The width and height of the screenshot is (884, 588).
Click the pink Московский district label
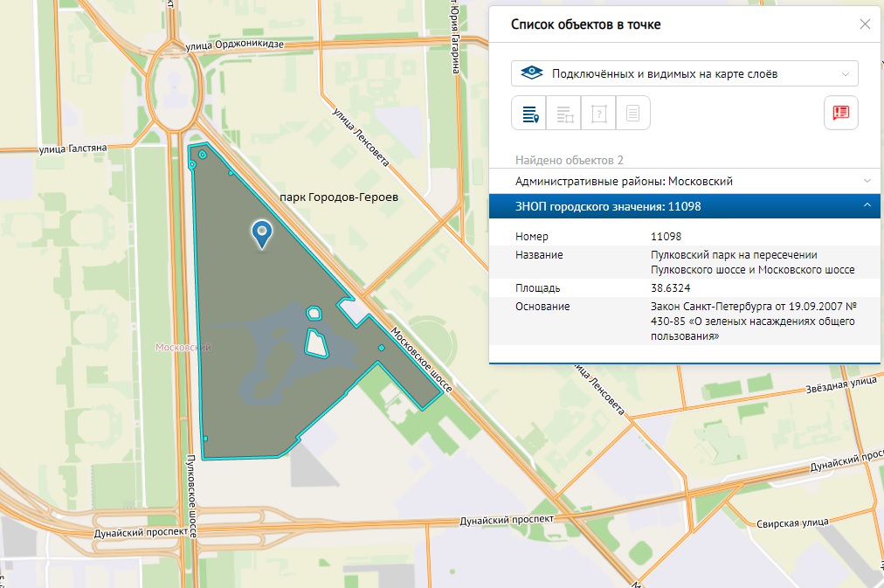pos(183,348)
